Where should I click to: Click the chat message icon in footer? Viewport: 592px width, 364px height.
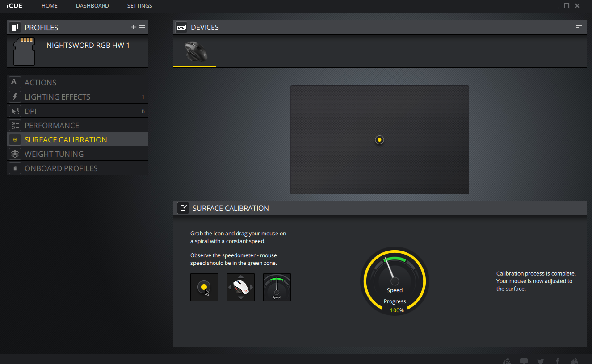[x=524, y=361]
